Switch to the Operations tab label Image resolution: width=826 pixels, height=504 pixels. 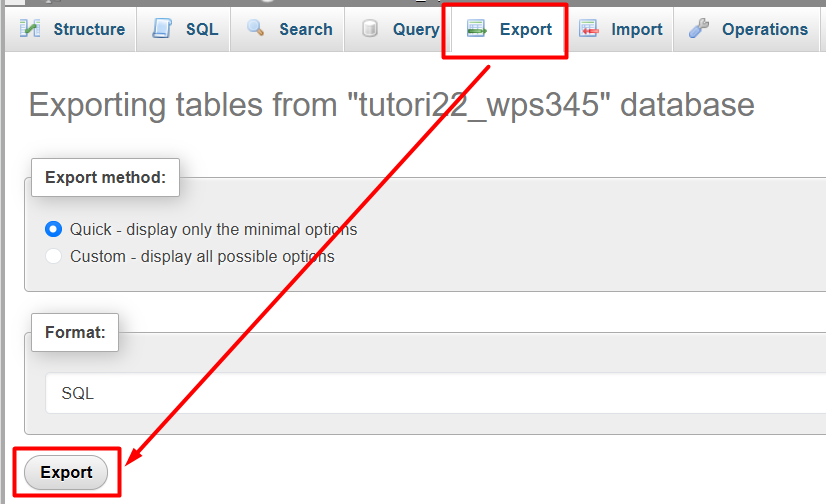click(x=764, y=29)
